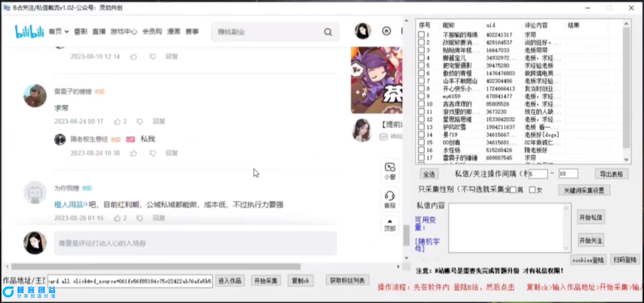Like the 私我 reply dated 2023-08-24 10:38
This screenshot has height=303, width=644.
point(134,153)
